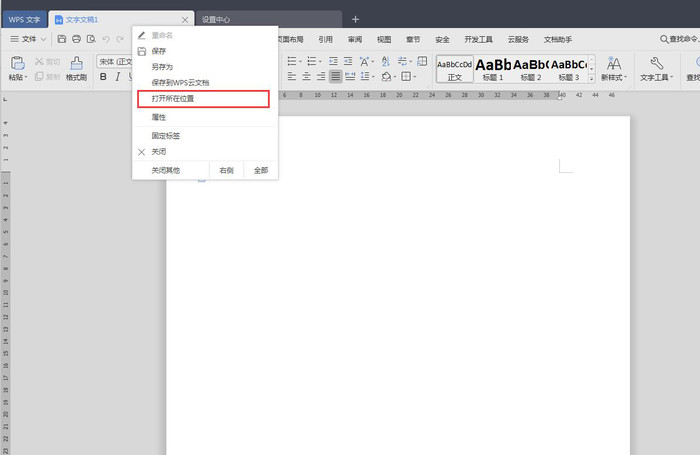Open the Text Tools (文字工具) wrench icon

point(656,67)
